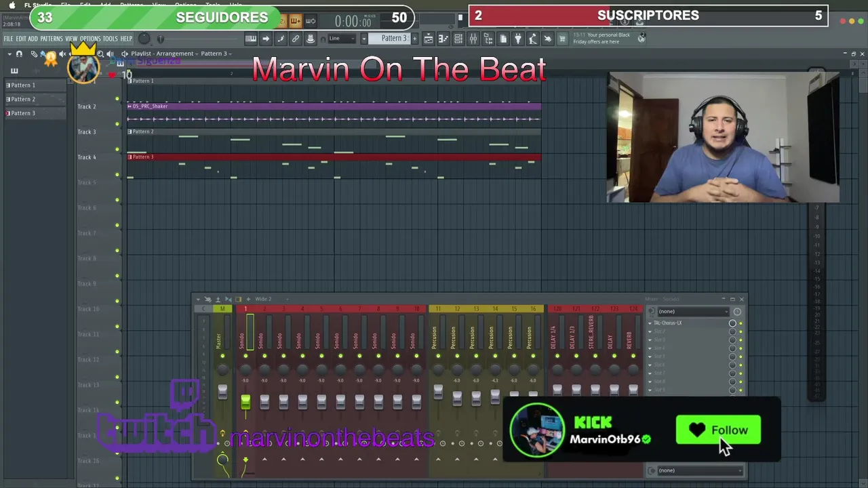Mute Track 4 with its green LED
The image size is (868, 488).
coord(117,175)
